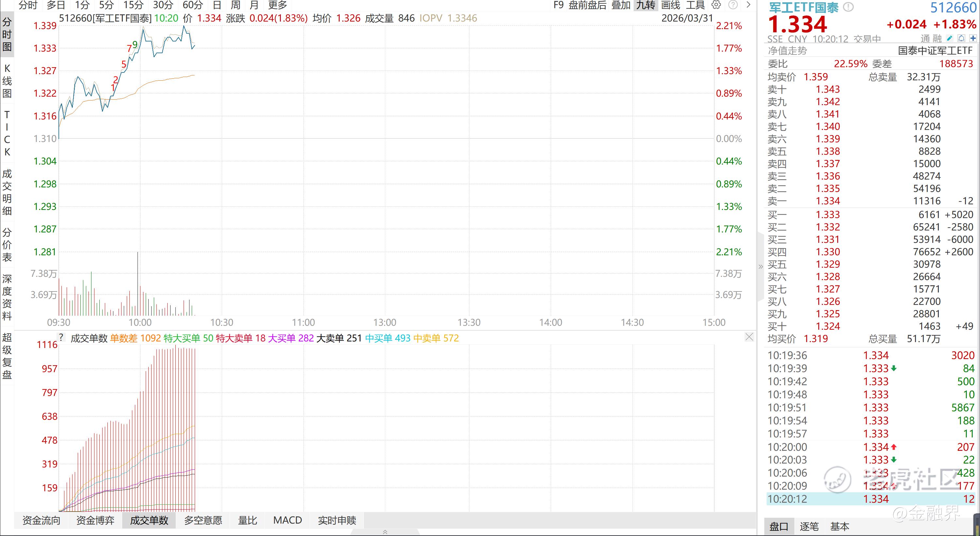Viewport: 980px width, 536px height.
Task: Open the 净值走势 link
Action: point(787,51)
